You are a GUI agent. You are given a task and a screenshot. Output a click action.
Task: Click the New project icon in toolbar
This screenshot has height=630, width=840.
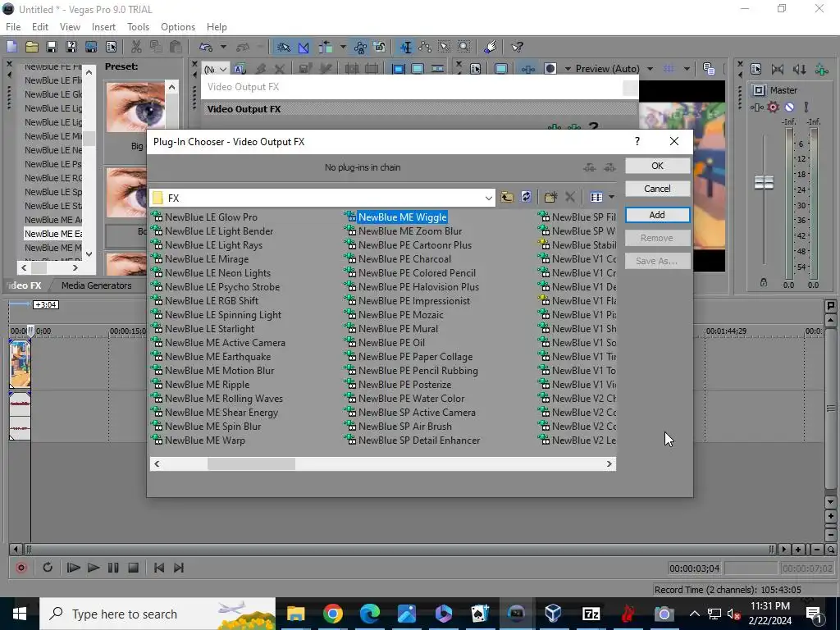pyautogui.click(x=11, y=47)
